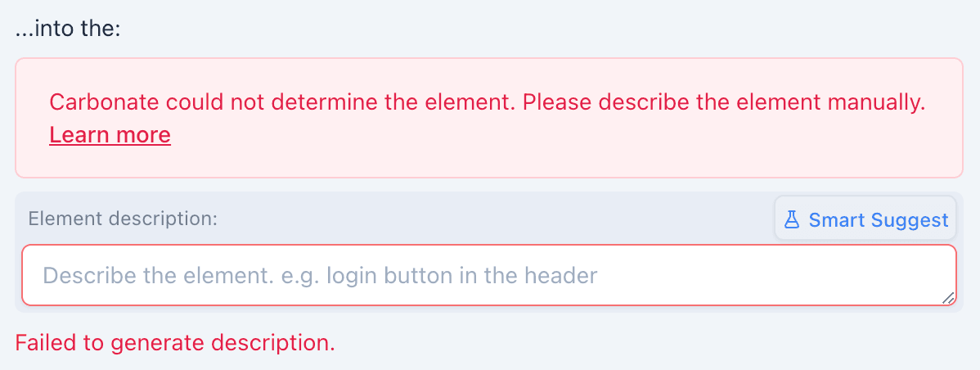Open the Learn more link

110,134
